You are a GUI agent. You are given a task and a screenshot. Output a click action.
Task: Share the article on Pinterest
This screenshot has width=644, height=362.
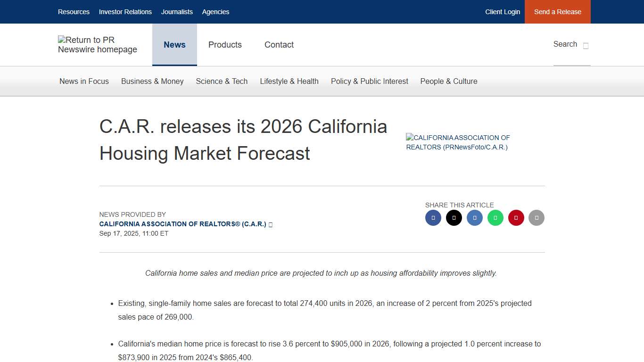point(516,218)
